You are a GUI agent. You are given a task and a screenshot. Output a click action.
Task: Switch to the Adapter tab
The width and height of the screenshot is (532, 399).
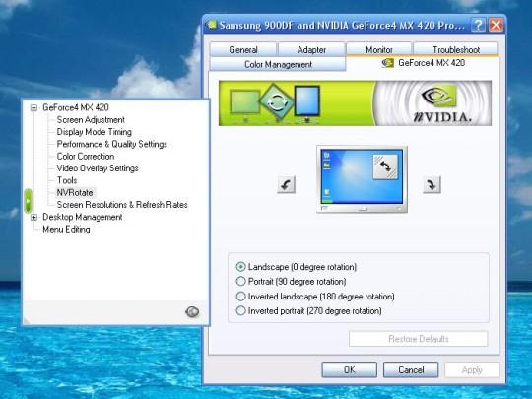coord(311,50)
